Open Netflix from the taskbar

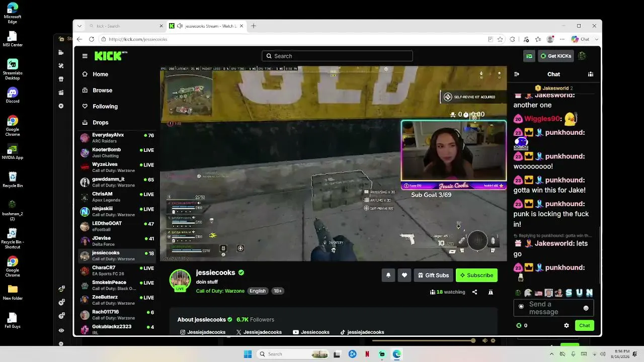(367, 354)
